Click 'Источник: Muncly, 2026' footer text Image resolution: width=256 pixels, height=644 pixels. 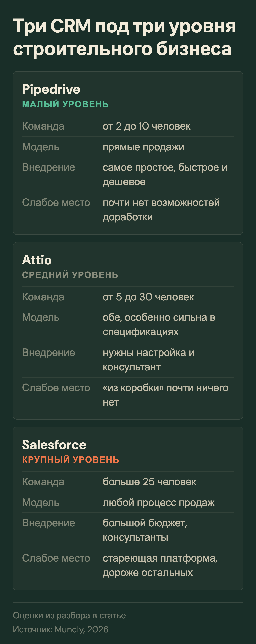60,629
